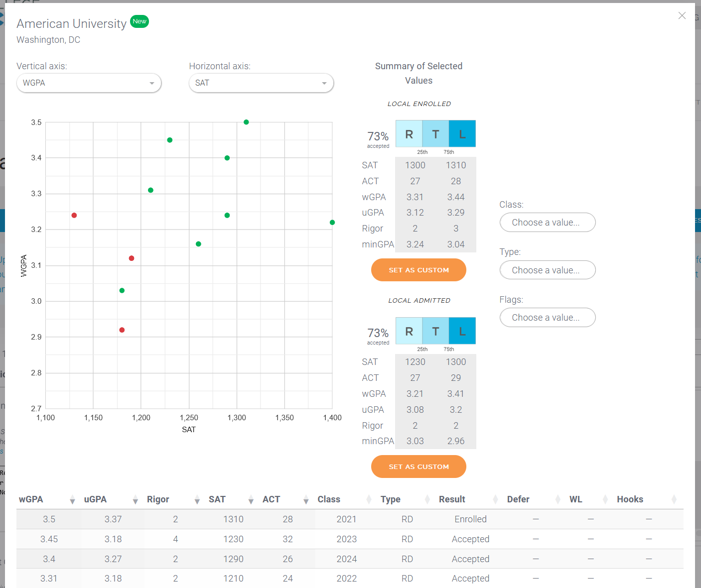This screenshot has width=701, height=588.
Task: Sort table by Class column
Action: coord(369,499)
